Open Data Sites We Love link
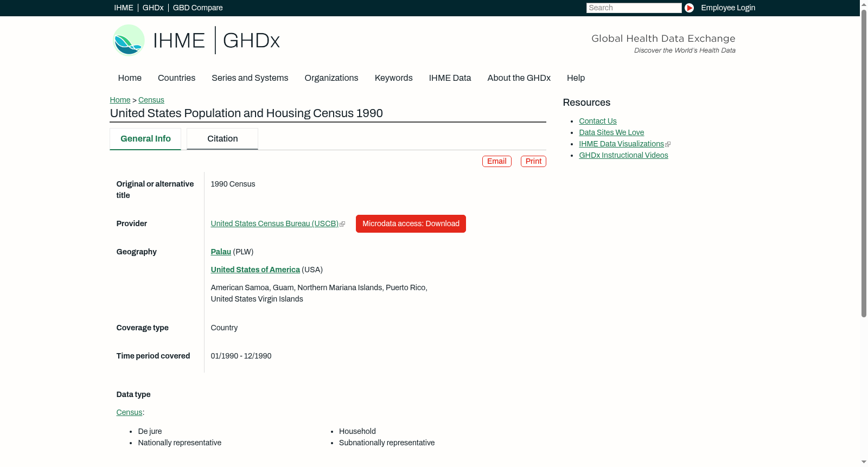Image resolution: width=868 pixels, height=467 pixels. [611, 133]
